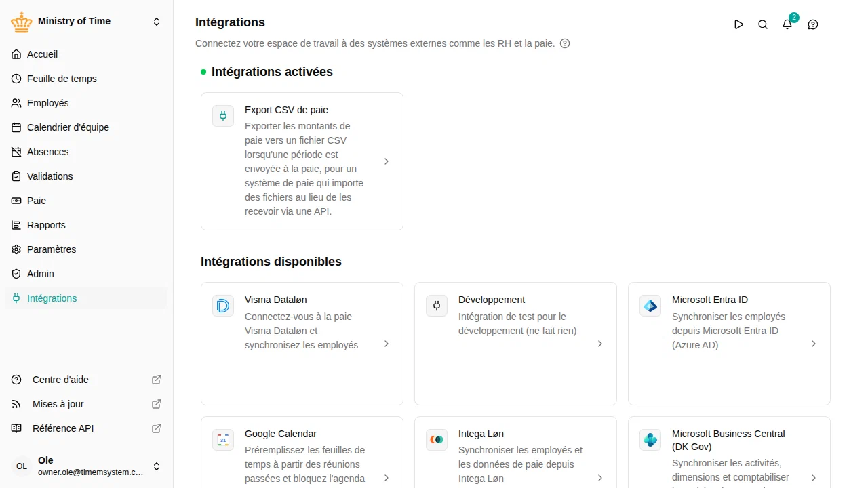
Task: Open Employés in sidebar
Action: click(86, 103)
